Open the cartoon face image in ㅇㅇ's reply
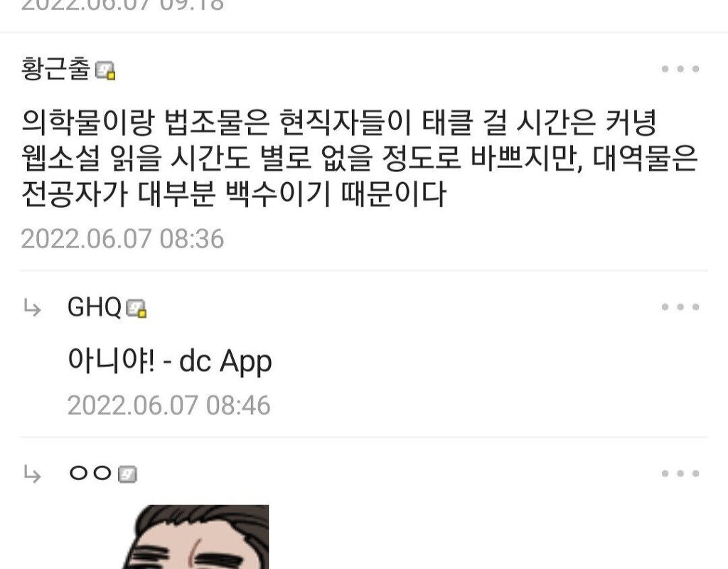Image resolution: width=728 pixels, height=569 pixels. pos(195,537)
